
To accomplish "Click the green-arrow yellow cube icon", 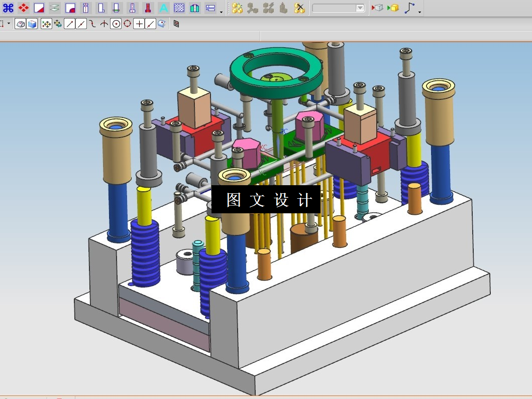I will click(x=393, y=8).
